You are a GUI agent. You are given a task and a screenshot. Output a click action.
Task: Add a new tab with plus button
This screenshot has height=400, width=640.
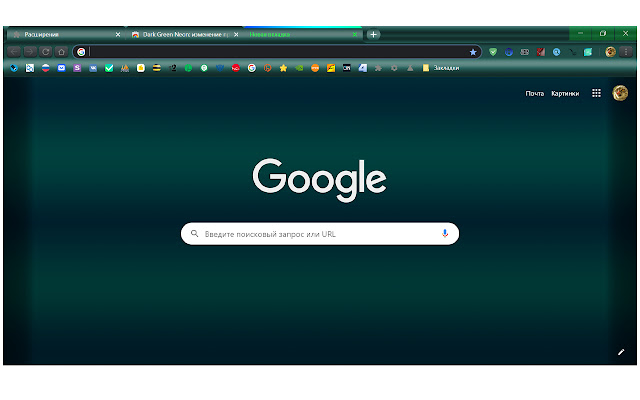point(373,34)
